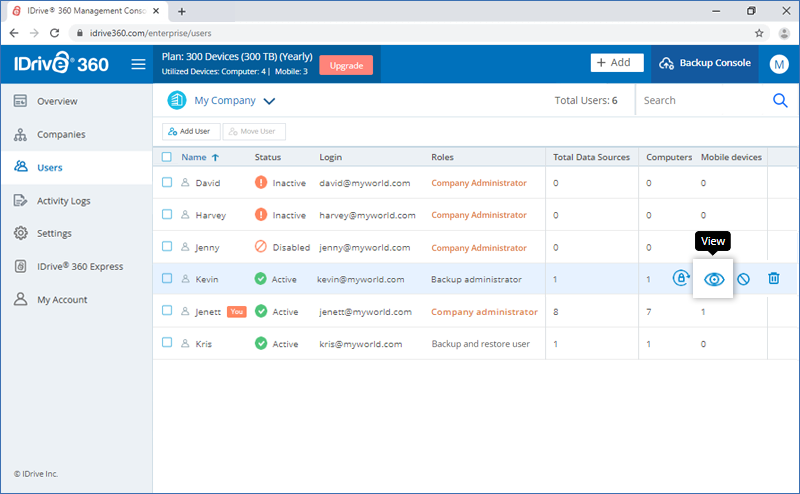The image size is (800, 494).
Task: Check the box for Harvey
Action: pos(167,214)
